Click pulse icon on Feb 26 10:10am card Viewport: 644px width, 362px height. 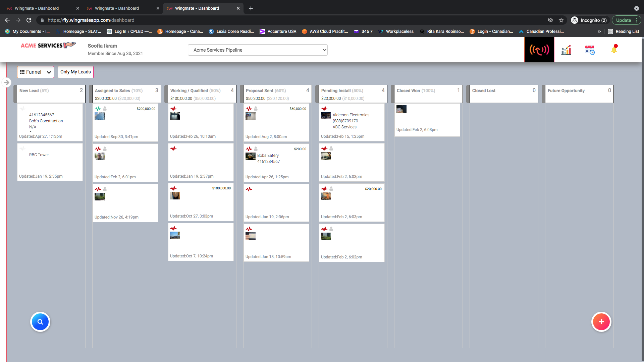point(173,109)
